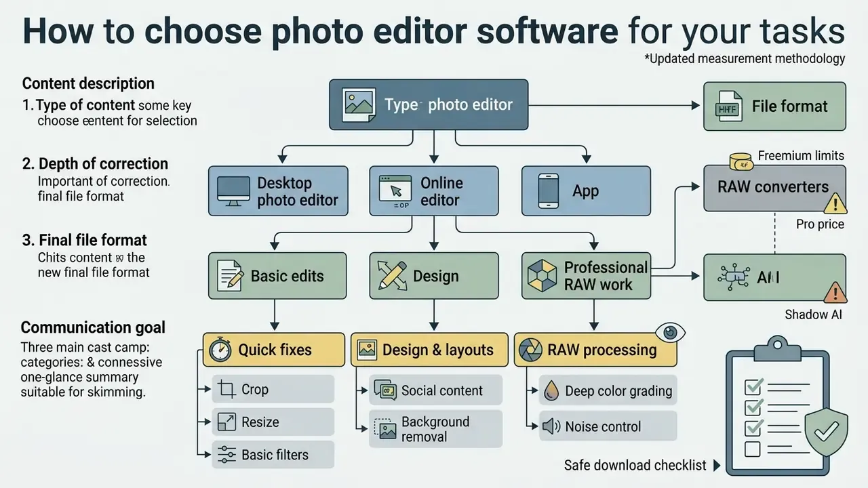
Task: Click the Communication goal heading
Action: point(93,328)
